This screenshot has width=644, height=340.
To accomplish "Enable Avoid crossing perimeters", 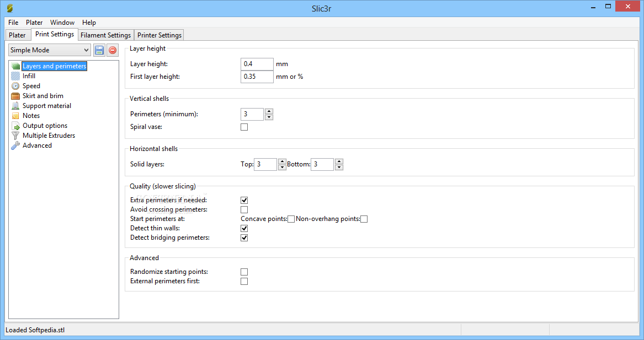I will coord(244,209).
